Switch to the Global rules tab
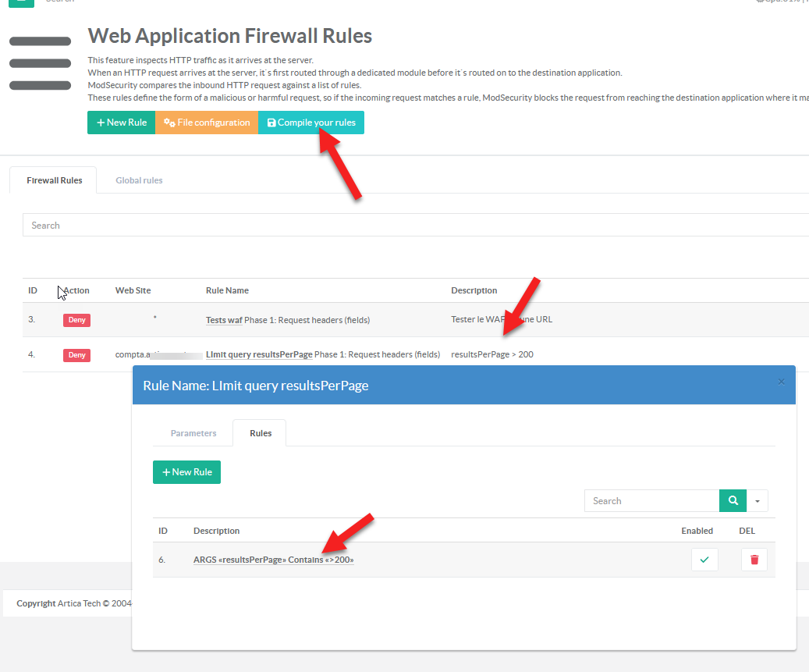This screenshot has width=809, height=672. 139,180
